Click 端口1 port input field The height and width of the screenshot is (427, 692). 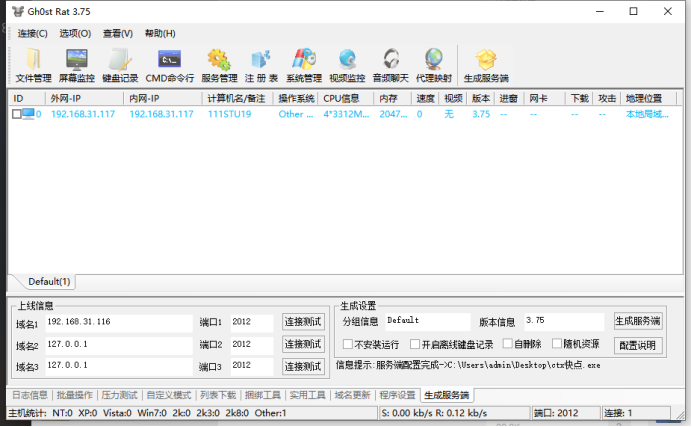click(x=252, y=322)
